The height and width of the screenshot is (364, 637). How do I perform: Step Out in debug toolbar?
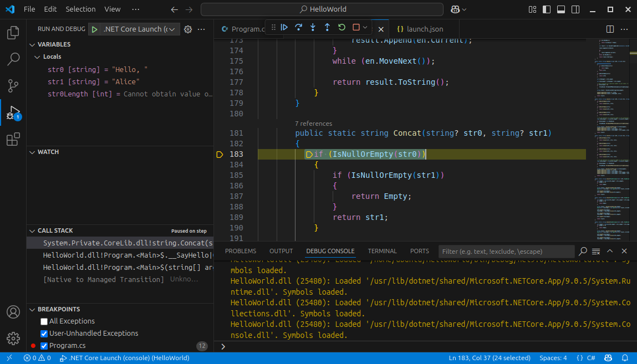pos(327,27)
